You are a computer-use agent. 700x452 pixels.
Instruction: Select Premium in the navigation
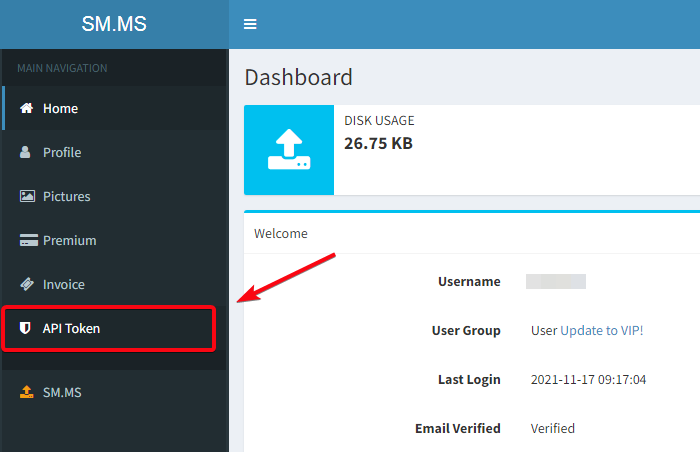tap(115, 240)
